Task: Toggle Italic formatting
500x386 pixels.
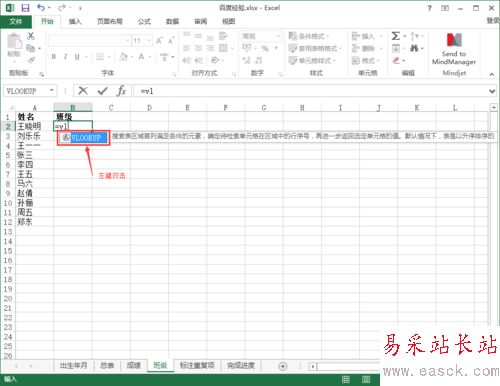Action: pyautogui.click(x=65, y=57)
